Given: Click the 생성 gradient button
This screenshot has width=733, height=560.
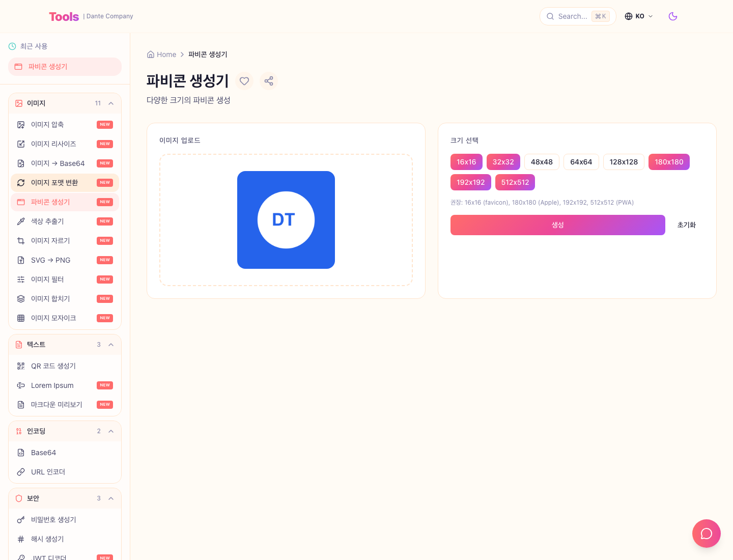Looking at the screenshot, I should coord(558,225).
